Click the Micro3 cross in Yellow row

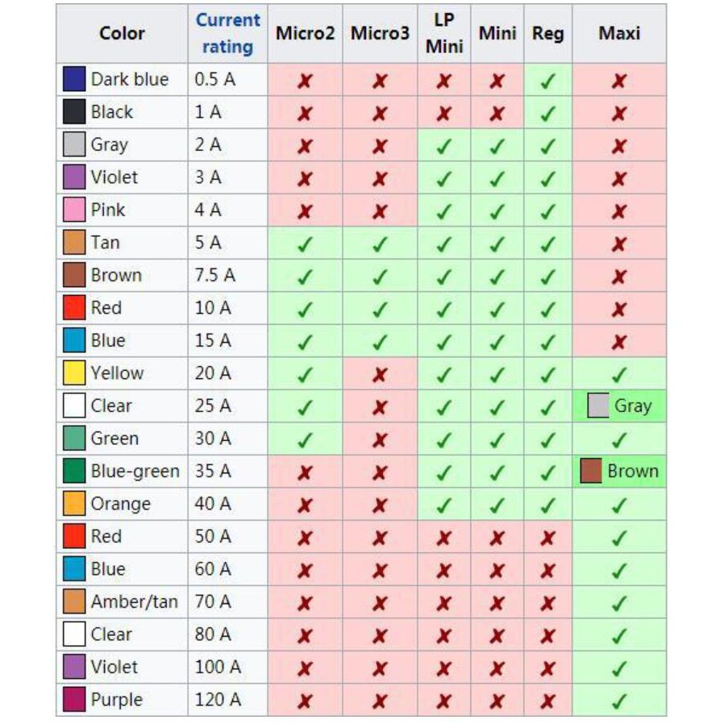click(380, 375)
